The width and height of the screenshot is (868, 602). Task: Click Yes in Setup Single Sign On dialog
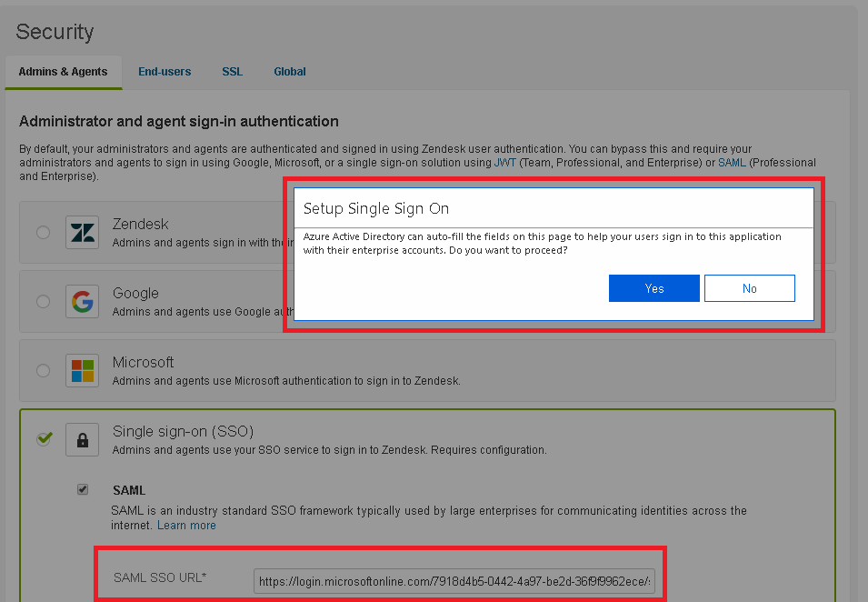(653, 288)
